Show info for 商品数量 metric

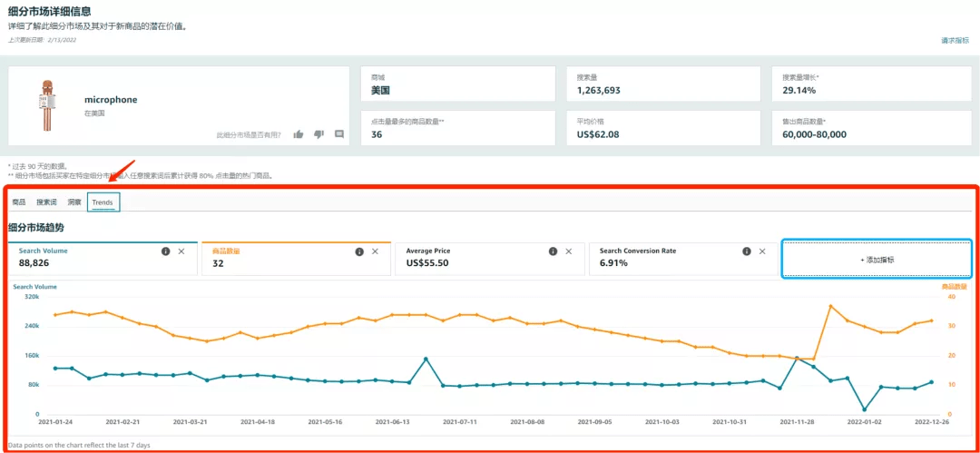click(359, 251)
